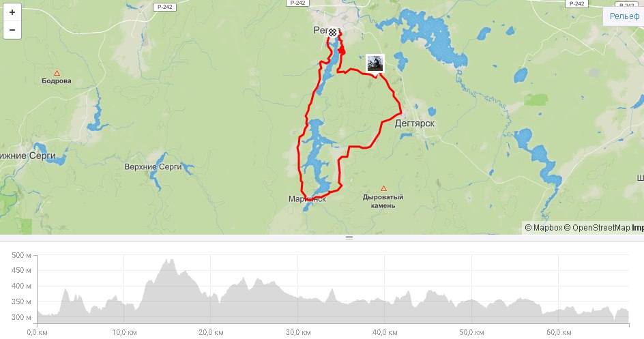
Task: Click the Мариинск town label
Action: 307,199
